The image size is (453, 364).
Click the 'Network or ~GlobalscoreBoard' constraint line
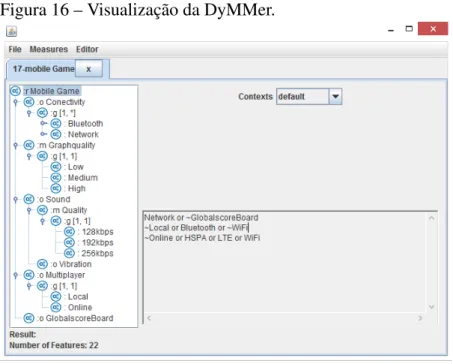[x=201, y=218]
